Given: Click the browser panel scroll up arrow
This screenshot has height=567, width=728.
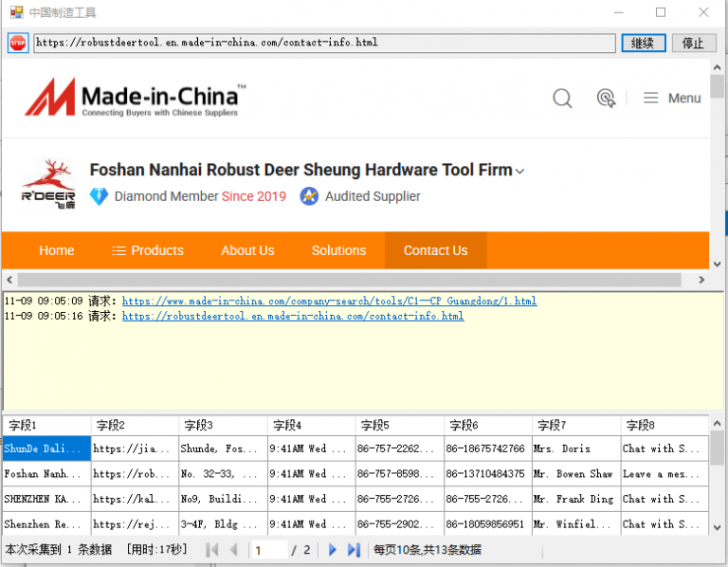Looking at the screenshot, I should (717, 68).
